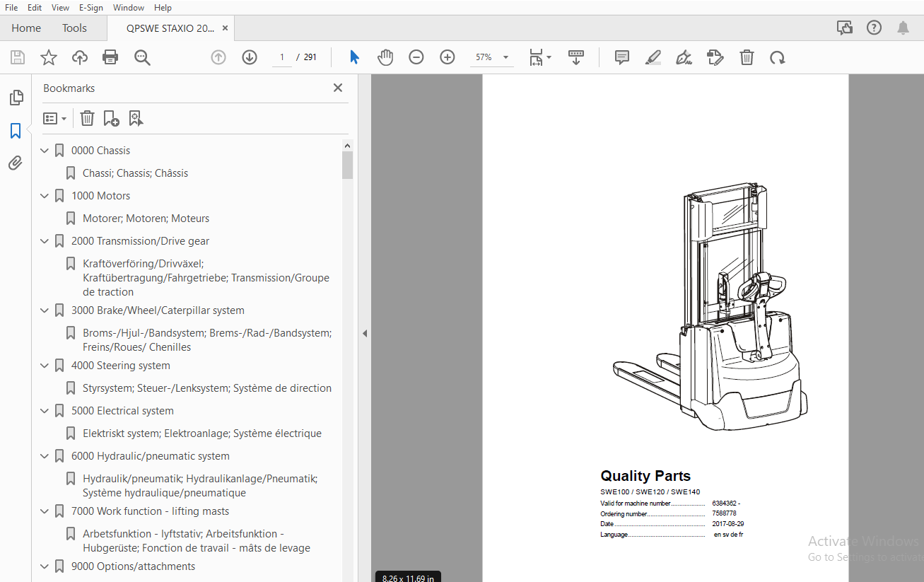
Task: Delete page with toolbar trash icon
Action: click(x=747, y=57)
